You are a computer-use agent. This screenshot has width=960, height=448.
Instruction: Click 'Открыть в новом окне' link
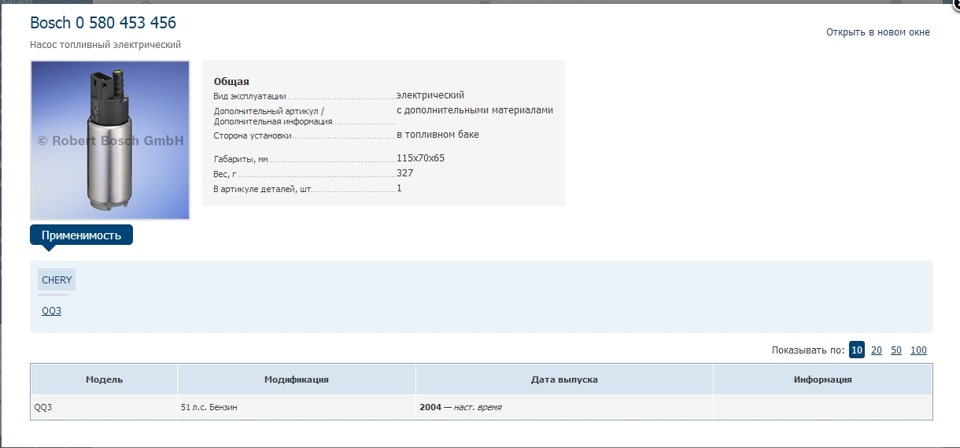point(877,32)
